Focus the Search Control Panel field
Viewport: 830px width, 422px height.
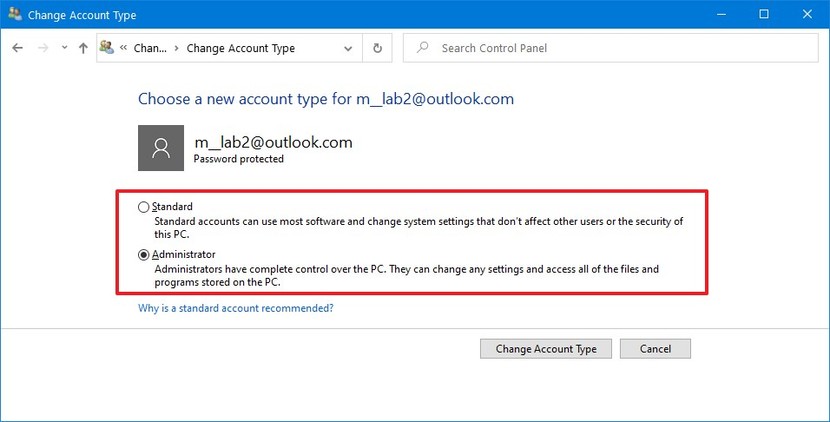(610, 48)
